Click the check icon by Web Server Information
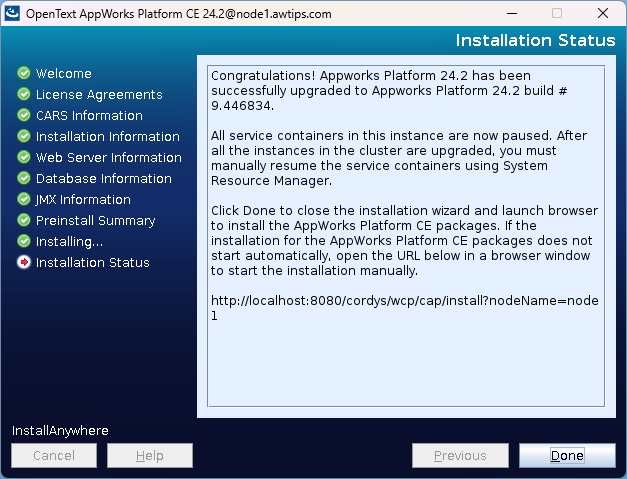 click(x=23, y=158)
